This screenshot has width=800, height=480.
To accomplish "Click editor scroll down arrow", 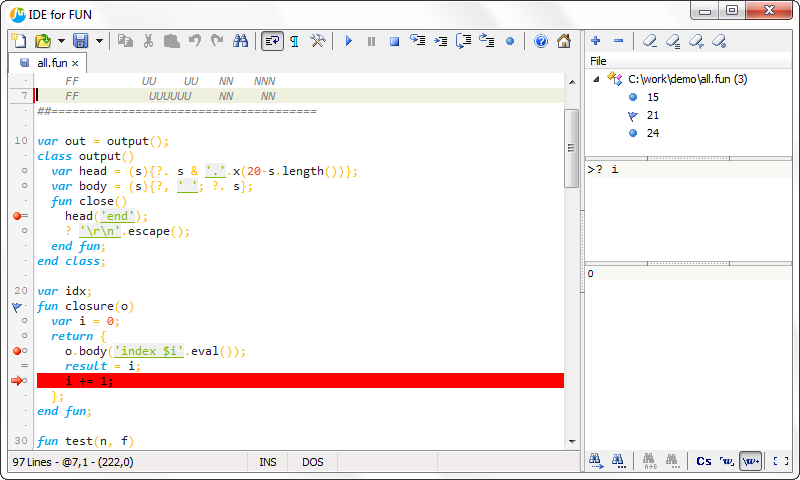I will tap(572, 441).
